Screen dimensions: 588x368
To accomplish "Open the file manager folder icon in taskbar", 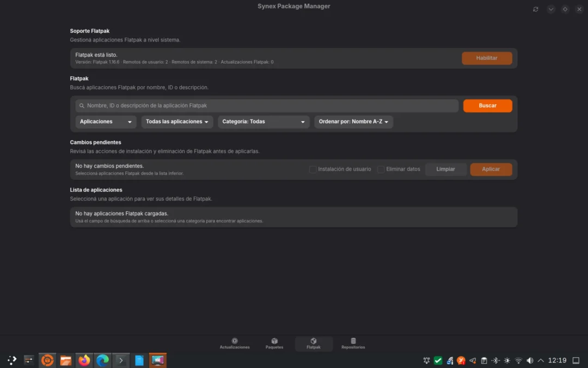I will [66, 360].
